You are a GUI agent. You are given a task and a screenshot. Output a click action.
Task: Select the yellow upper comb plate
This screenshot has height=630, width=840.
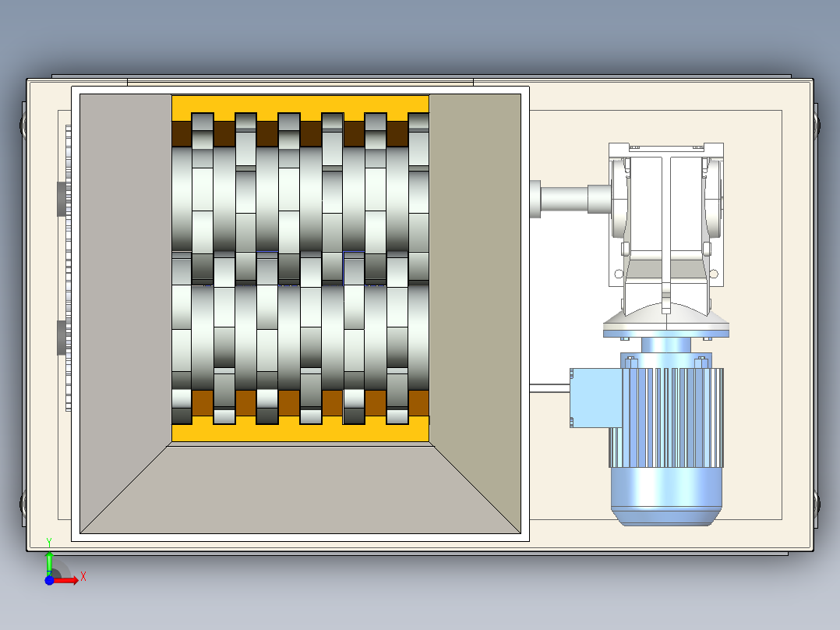tap(300, 108)
